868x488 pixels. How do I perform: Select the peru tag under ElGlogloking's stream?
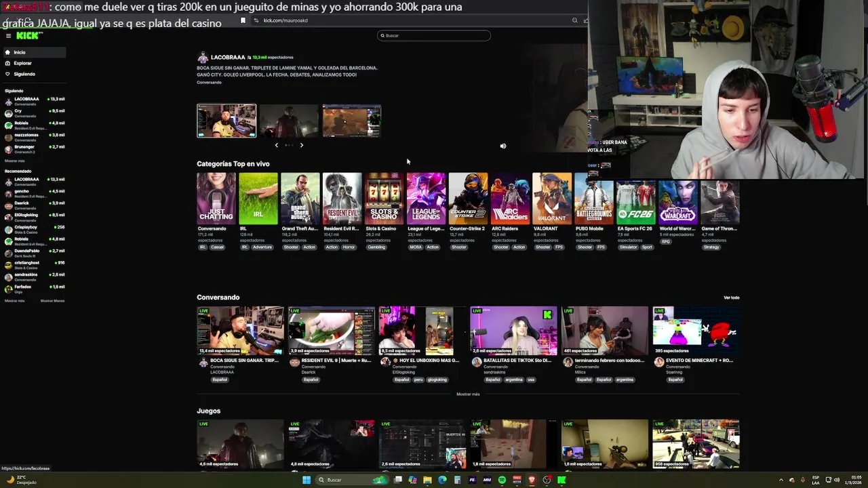(418, 380)
